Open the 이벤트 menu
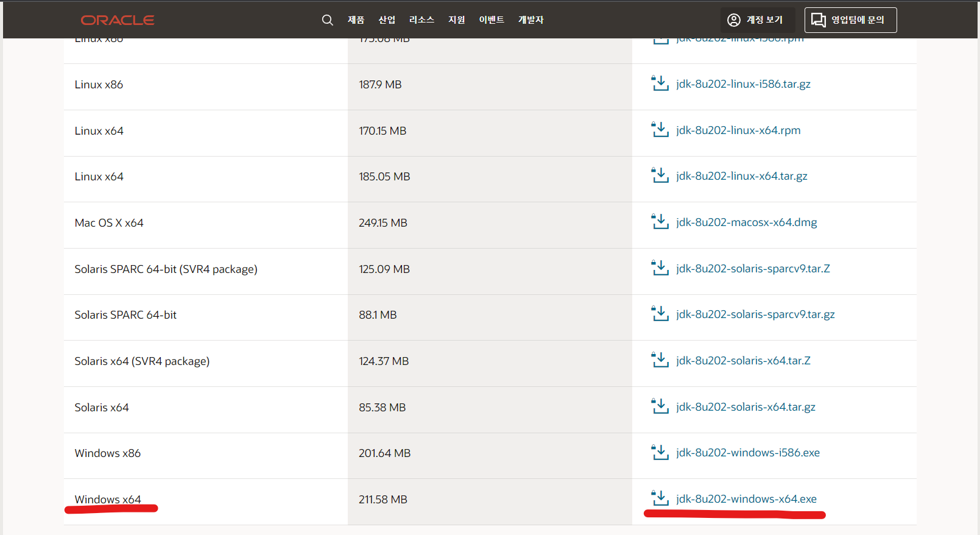Screen dimensions: 980x535 (x=492, y=20)
